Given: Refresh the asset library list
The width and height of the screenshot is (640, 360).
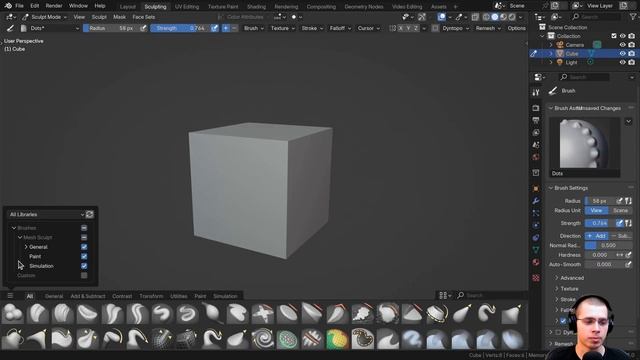Looking at the screenshot, I should (x=89, y=214).
